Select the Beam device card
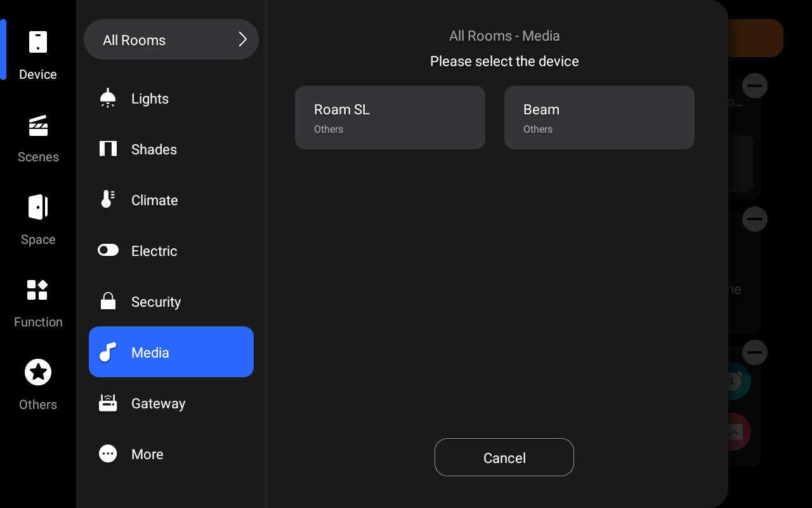This screenshot has width=812, height=508. pyautogui.click(x=599, y=117)
